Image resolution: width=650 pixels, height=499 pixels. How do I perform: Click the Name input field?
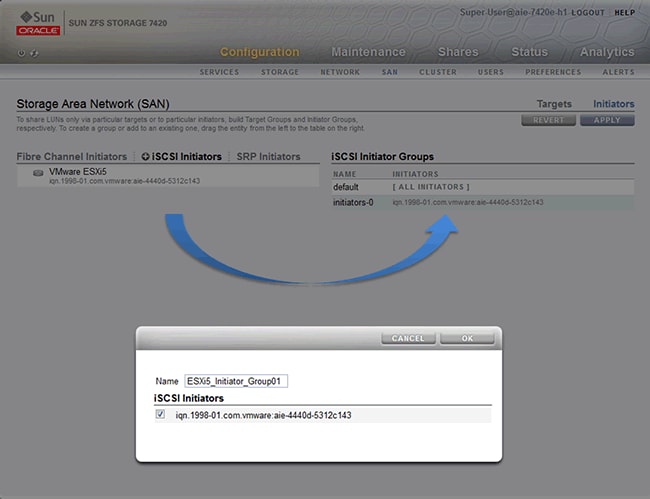click(236, 381)
